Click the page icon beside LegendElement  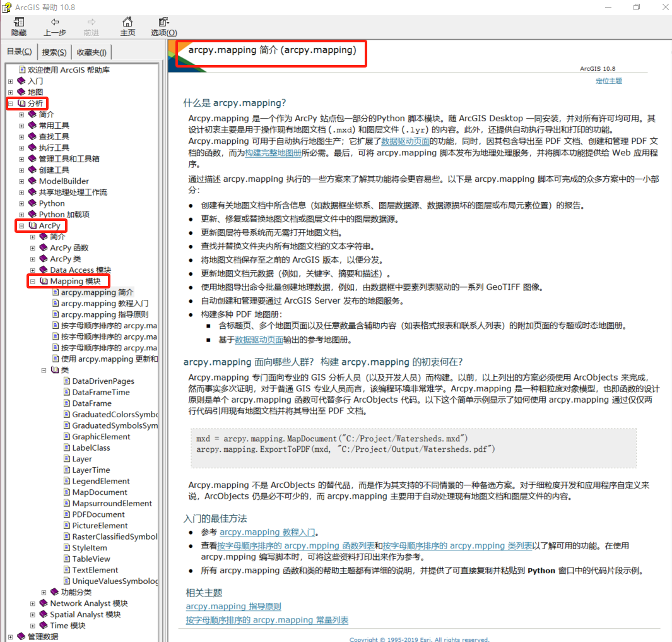click(67, 481)
